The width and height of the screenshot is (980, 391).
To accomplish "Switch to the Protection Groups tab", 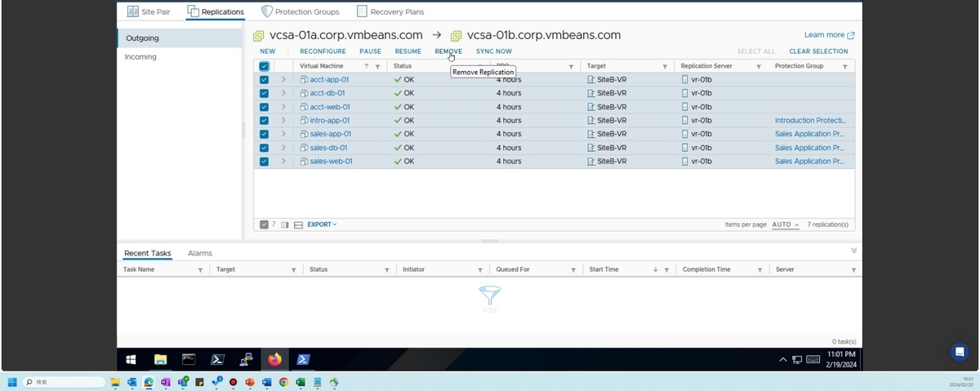I will click(x=300, y=12).
